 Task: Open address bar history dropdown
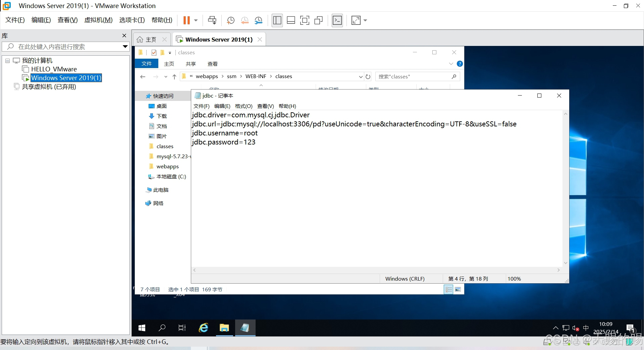[x=361, y=77]
